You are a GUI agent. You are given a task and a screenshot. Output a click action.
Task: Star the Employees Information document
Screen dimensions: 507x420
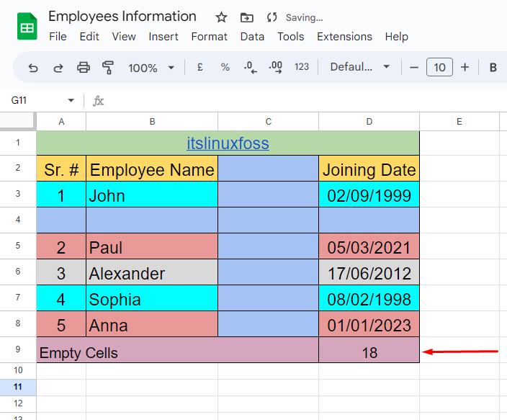(x=222, y=17)
